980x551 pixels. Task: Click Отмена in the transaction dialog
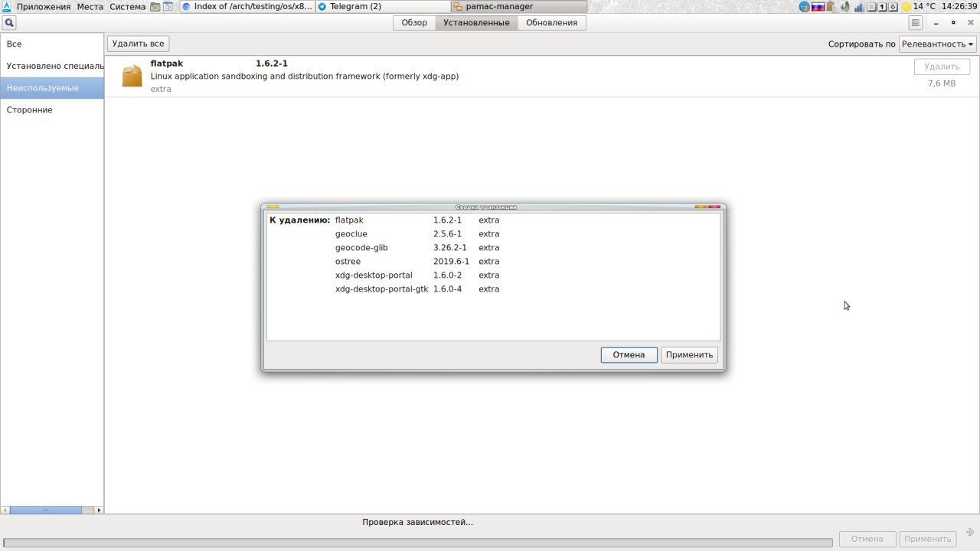pyautogui.click(x=629, y=354)
